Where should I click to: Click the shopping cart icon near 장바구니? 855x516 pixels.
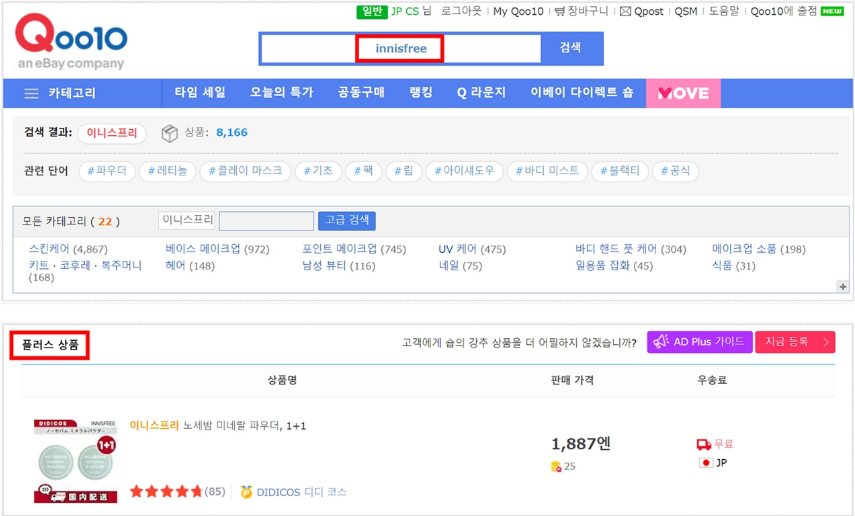(560, 11)
